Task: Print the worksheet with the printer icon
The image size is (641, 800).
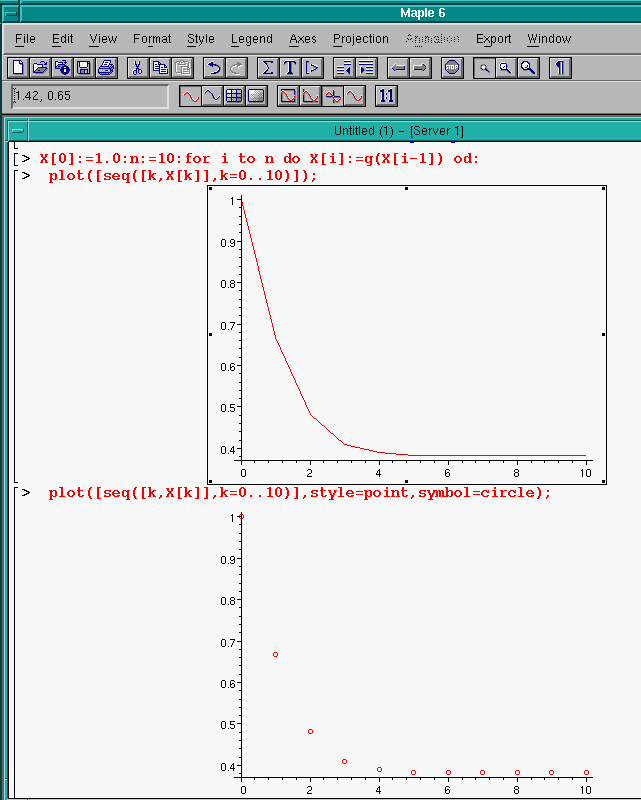Action: [x=107, y=68]
